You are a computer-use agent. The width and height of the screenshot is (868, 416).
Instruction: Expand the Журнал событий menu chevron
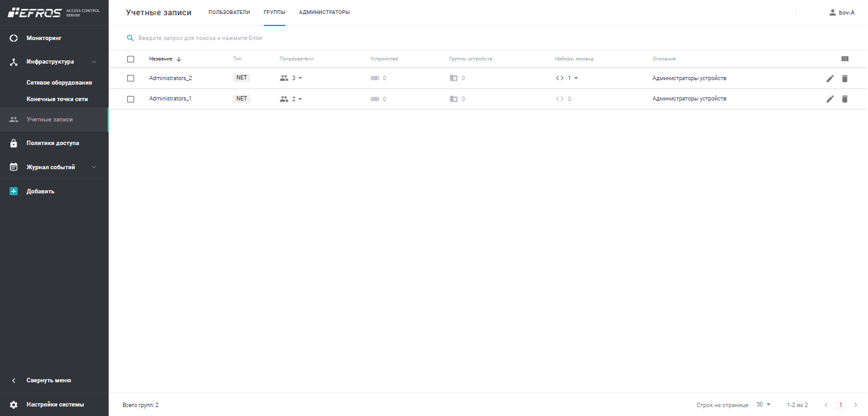coord(94,167)
